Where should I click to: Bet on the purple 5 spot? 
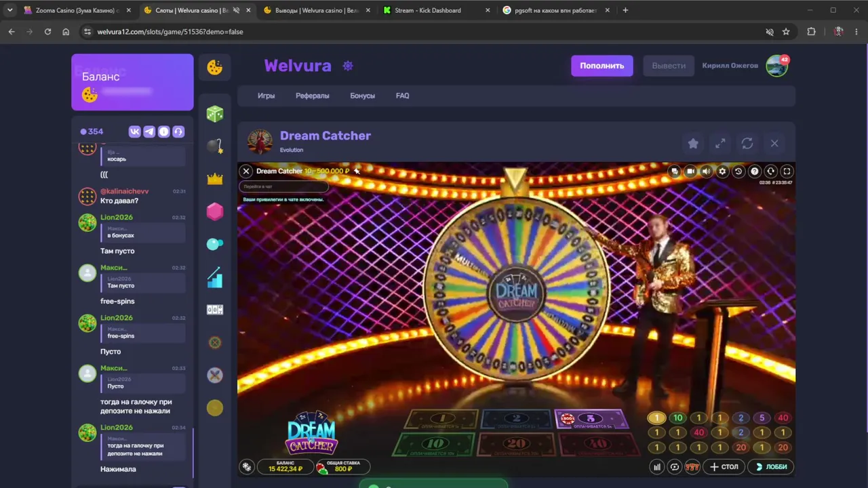coord(591,420)
